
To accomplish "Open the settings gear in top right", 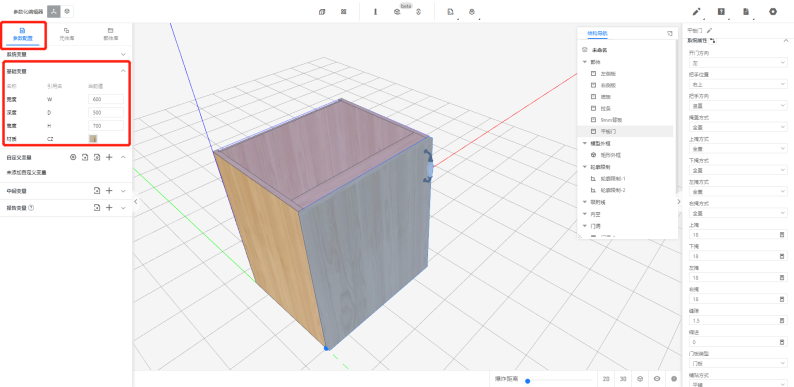I will coord(773,11).
